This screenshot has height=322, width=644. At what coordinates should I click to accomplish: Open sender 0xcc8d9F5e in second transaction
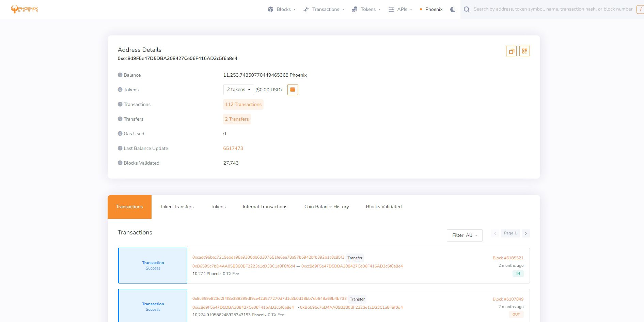(x=243, y=307)
